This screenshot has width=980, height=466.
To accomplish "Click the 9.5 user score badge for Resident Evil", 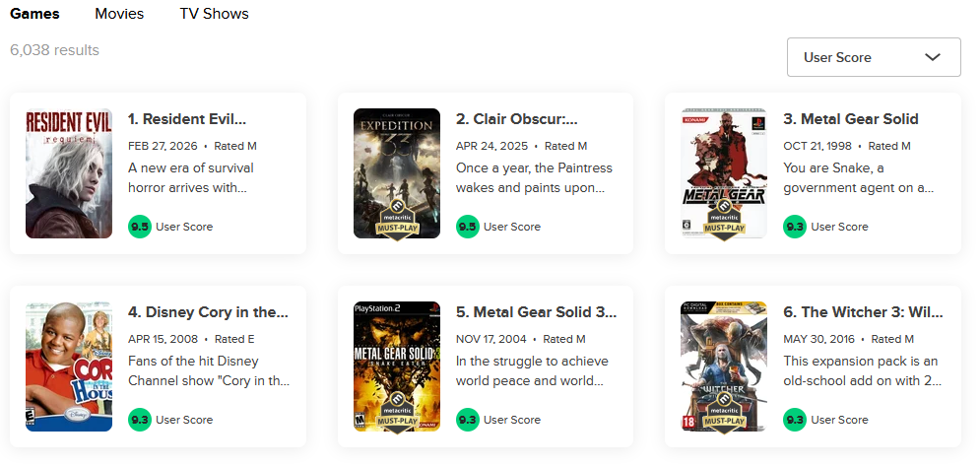I will tap(140, 227).
